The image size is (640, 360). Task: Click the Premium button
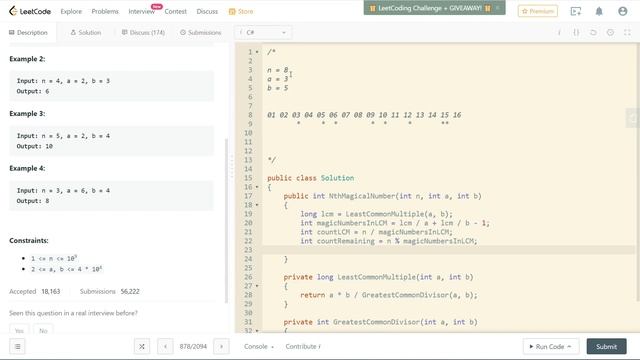[538, 11]
